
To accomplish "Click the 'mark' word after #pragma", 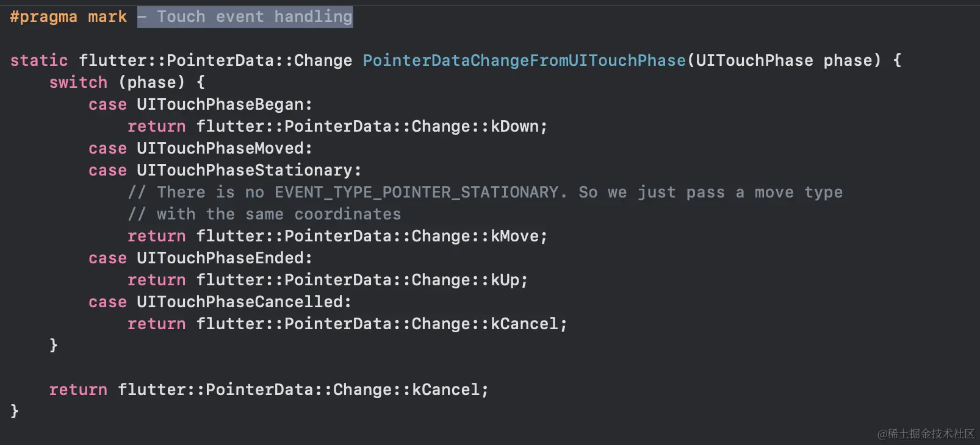I will click(x=107, y=16).
